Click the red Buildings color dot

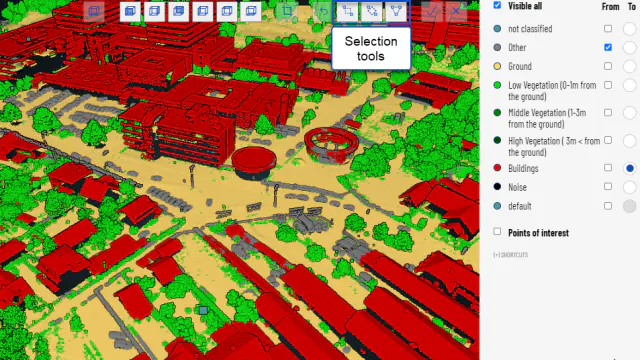[497, 168]
